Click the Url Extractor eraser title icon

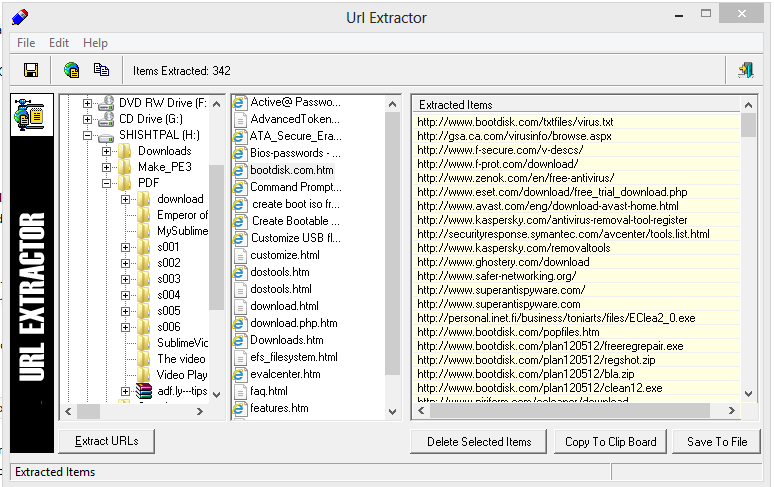point(20,17)
